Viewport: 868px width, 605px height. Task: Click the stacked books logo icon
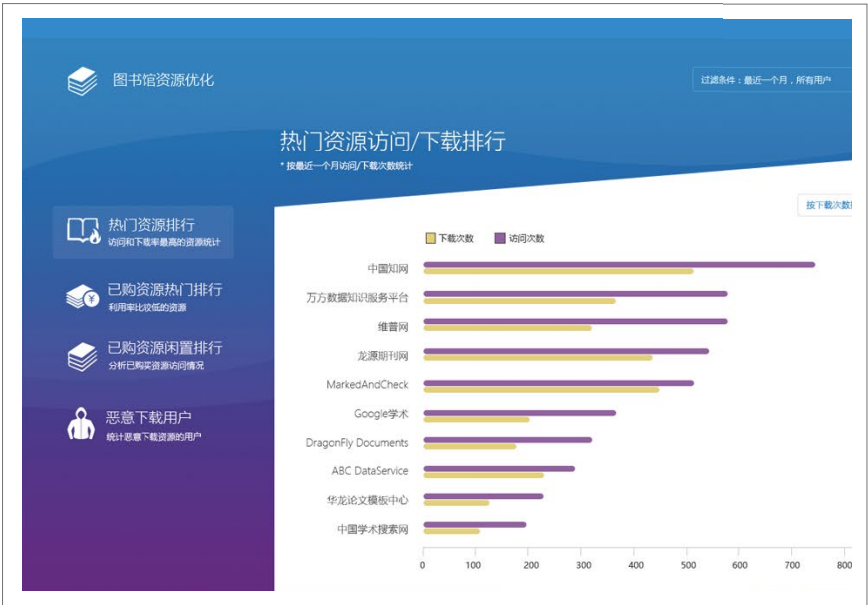point(82,81)
